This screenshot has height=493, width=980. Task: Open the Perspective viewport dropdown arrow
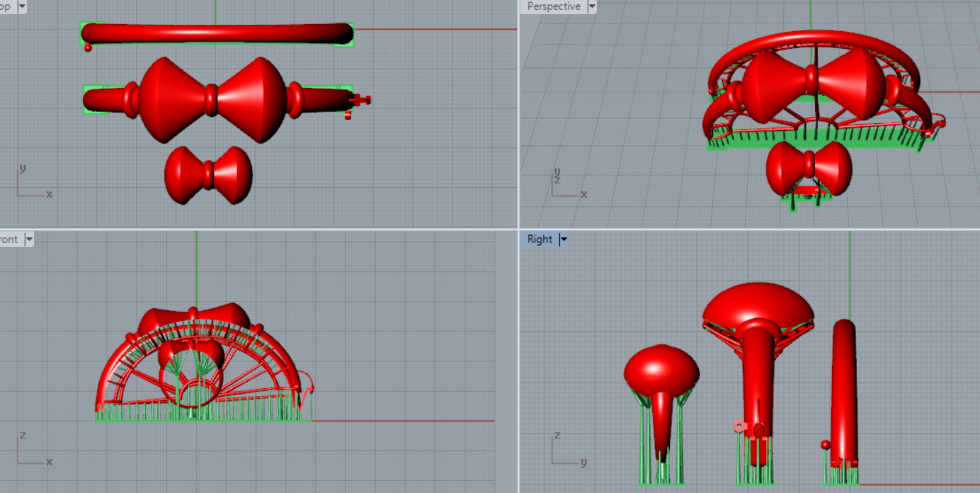point(592,6)
